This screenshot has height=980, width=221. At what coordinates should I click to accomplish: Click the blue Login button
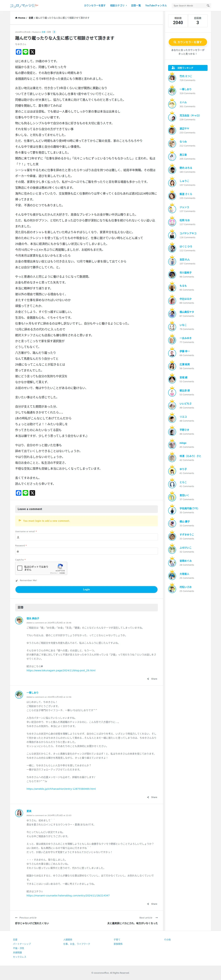click(x=86, y=589)
